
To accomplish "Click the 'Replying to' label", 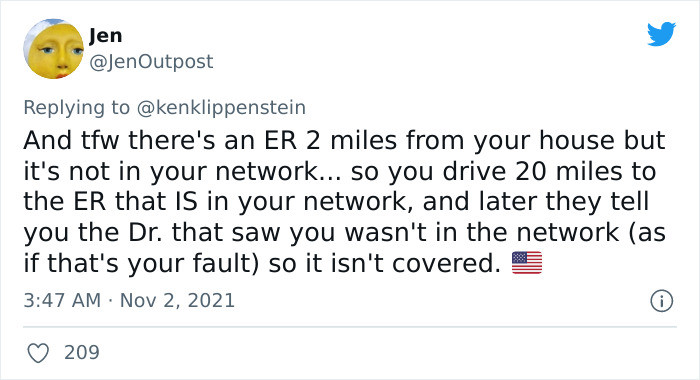I will click(x=76, y=108).
